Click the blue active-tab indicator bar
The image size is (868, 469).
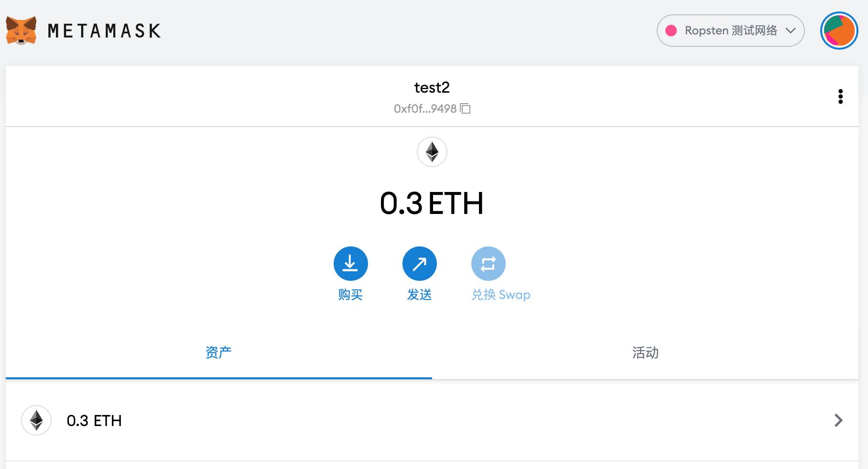tap(218, 378)
